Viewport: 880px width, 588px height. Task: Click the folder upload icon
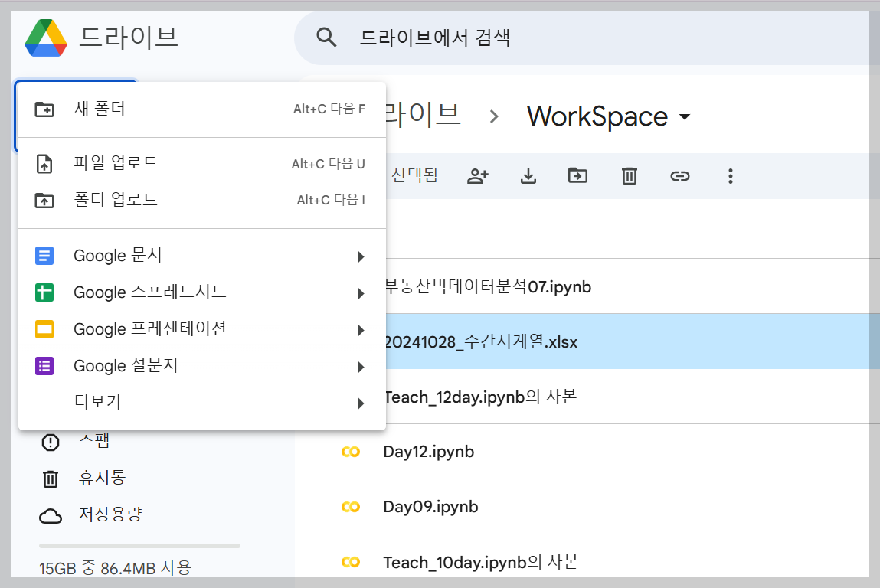click(44, 201)
